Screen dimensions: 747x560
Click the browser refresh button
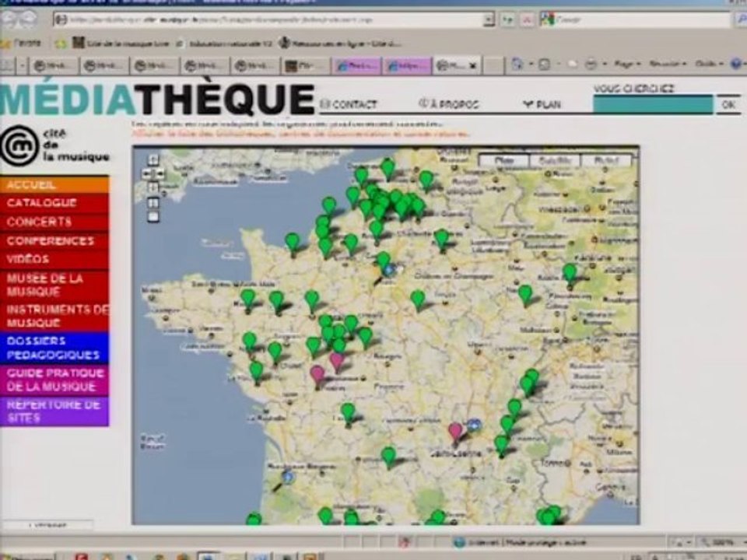tap(508, 19)
